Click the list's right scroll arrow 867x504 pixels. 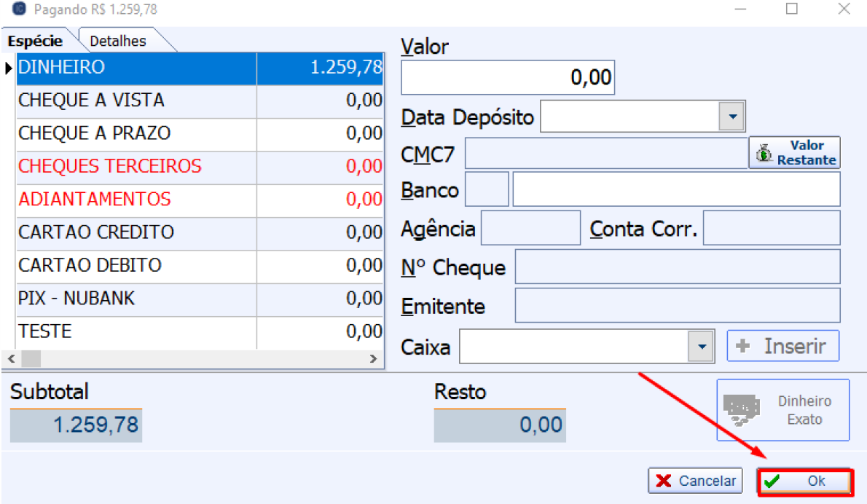[x=373, y=359]
